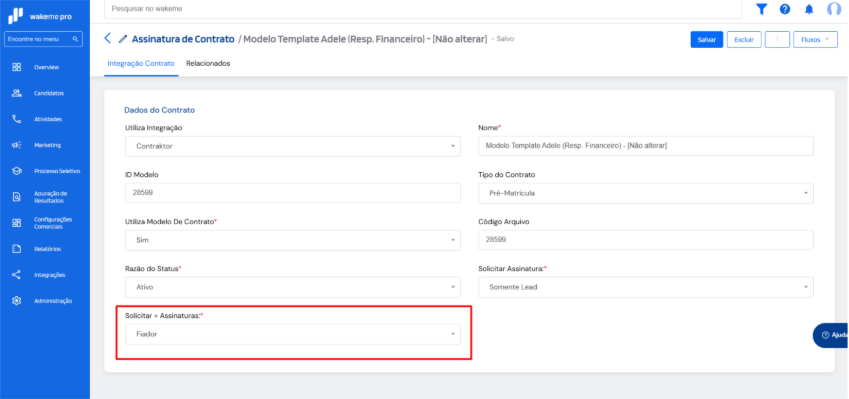Click the Encontre no menu field
This screenshot has height=399, width=849.
click(43, 39)
